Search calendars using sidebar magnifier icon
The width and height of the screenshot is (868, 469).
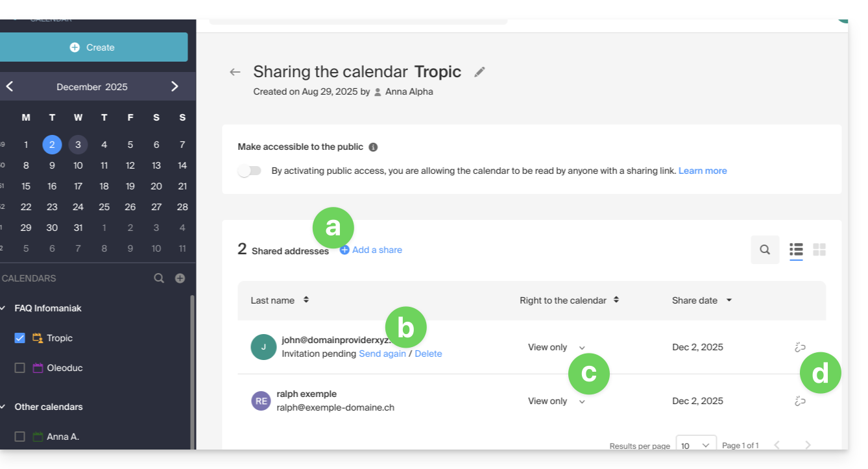coord(159,278)
